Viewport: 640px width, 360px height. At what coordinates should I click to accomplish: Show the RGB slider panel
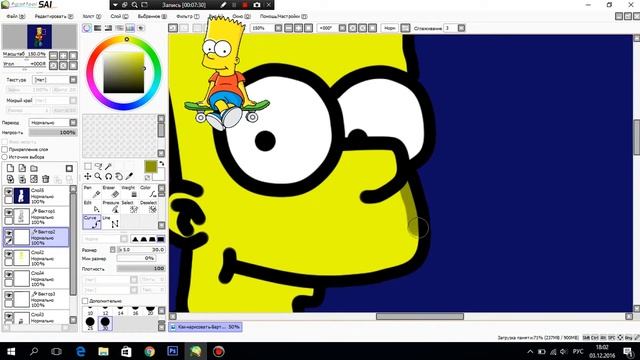(98, 28)
